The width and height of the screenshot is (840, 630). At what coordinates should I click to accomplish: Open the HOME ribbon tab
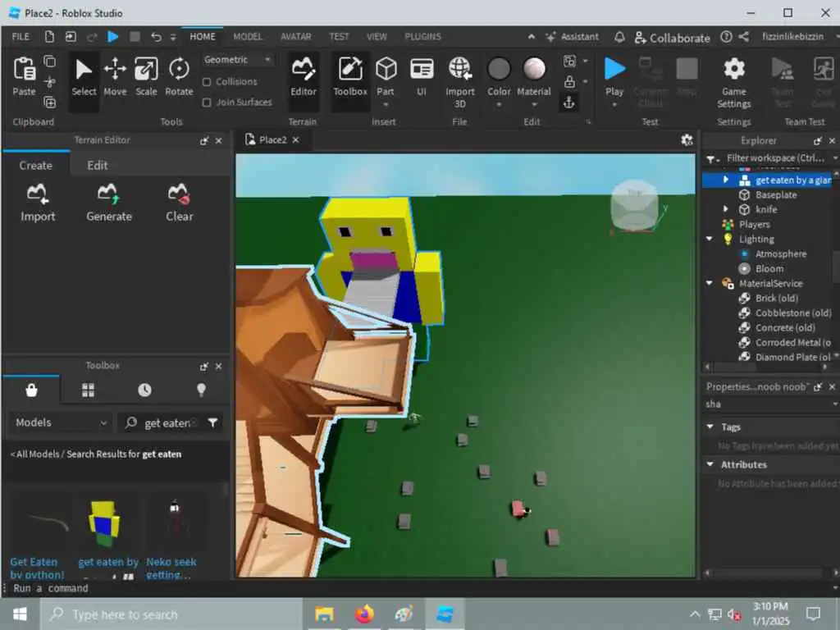tap(203, 36)
